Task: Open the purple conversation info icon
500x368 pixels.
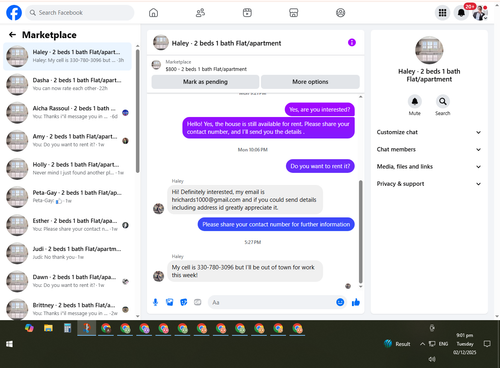Action: (352, 42)
